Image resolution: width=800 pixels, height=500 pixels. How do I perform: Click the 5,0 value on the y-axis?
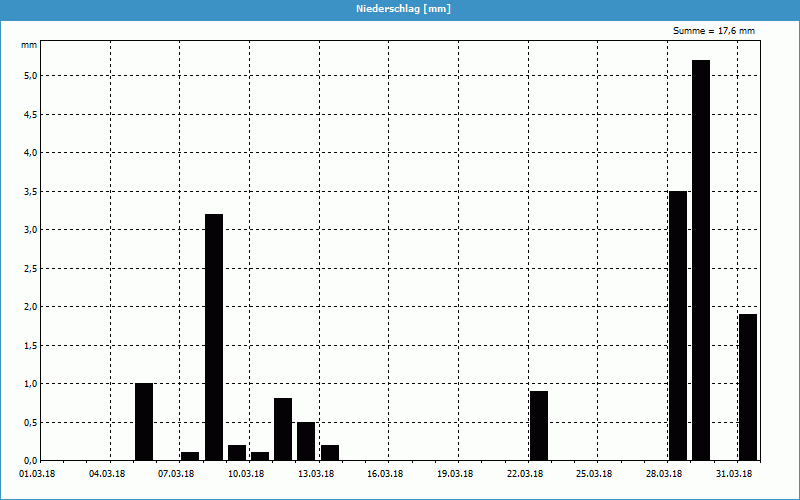pyautogui.click(x=30, y=76)
